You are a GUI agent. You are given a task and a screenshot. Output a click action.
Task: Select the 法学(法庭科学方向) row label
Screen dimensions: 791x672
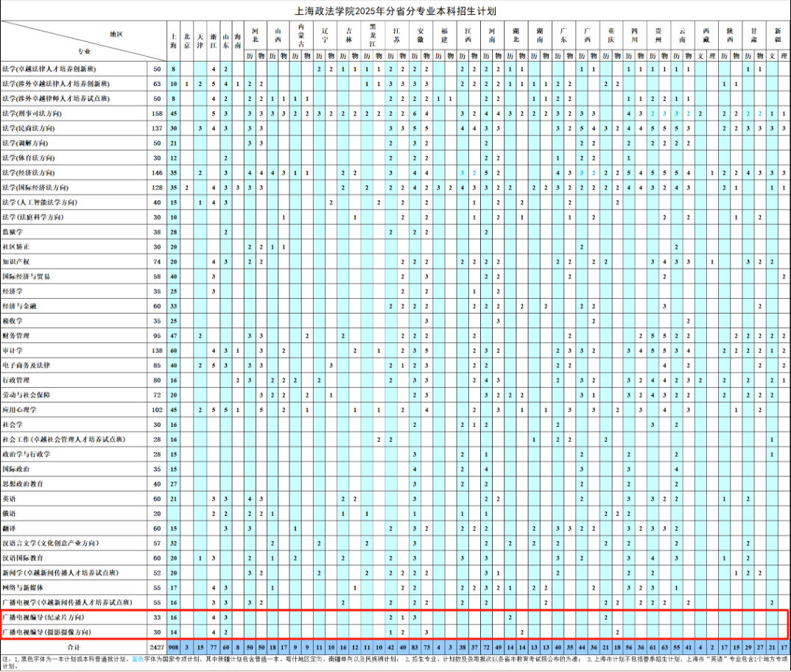(x=33, y=217)
